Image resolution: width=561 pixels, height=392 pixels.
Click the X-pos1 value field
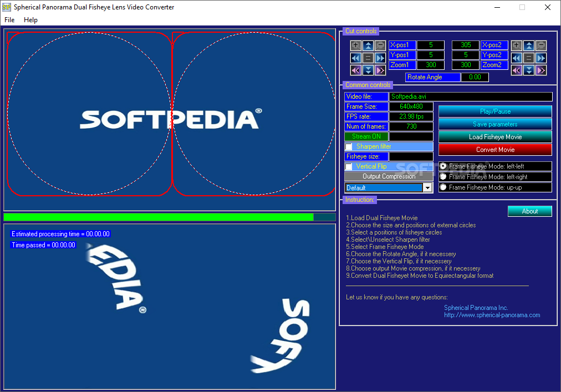[431, 45]
